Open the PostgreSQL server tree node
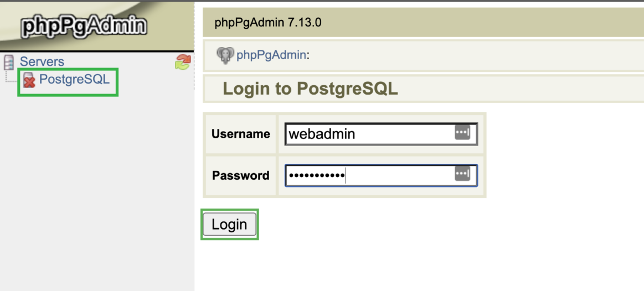This screenshot has height=291, width=644. tap(74, 79)
